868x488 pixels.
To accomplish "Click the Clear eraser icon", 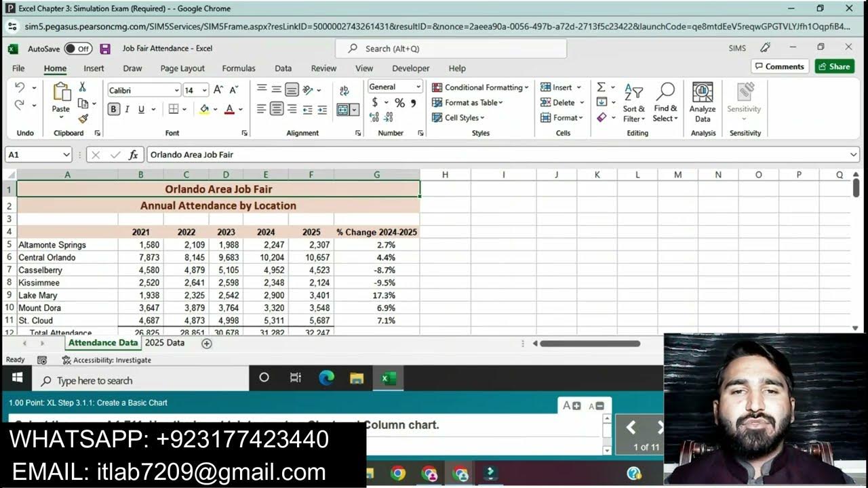I will click(601, 117).
